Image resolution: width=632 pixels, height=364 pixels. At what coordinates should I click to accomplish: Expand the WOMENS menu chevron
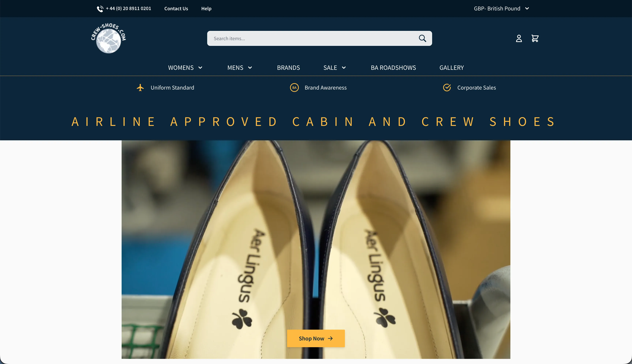point(200,67)
